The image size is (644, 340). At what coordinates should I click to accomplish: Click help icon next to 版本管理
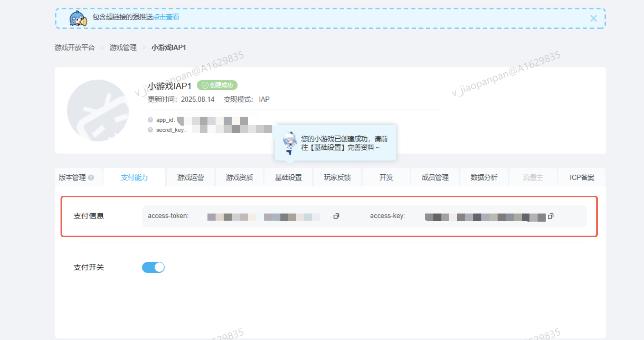91,178
